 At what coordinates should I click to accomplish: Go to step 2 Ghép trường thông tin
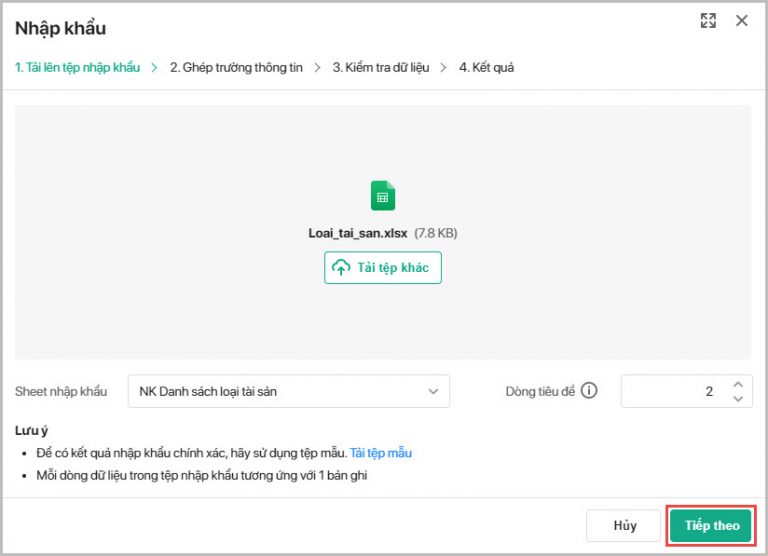(x=236, y=68)
